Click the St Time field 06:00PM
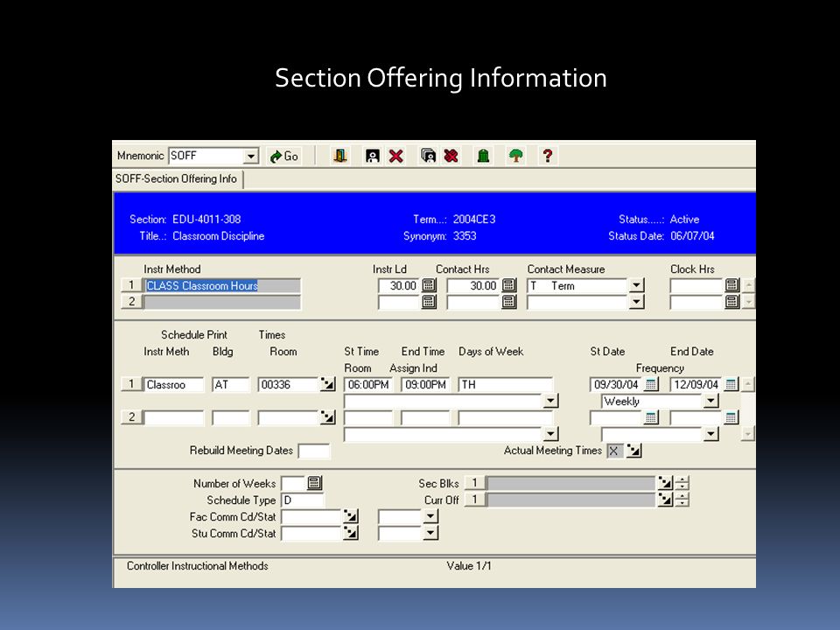 point(368,385)
